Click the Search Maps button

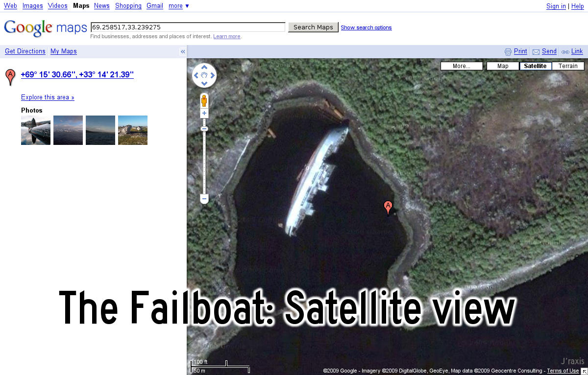pyautogui.click(x=313, y=27)
